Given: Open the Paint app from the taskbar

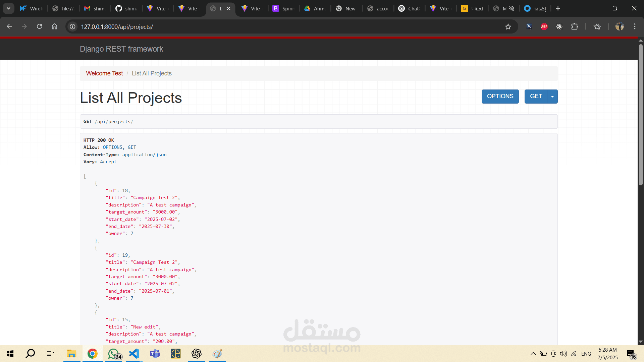Looking at the screenshot, I should (x=217, y=354).
